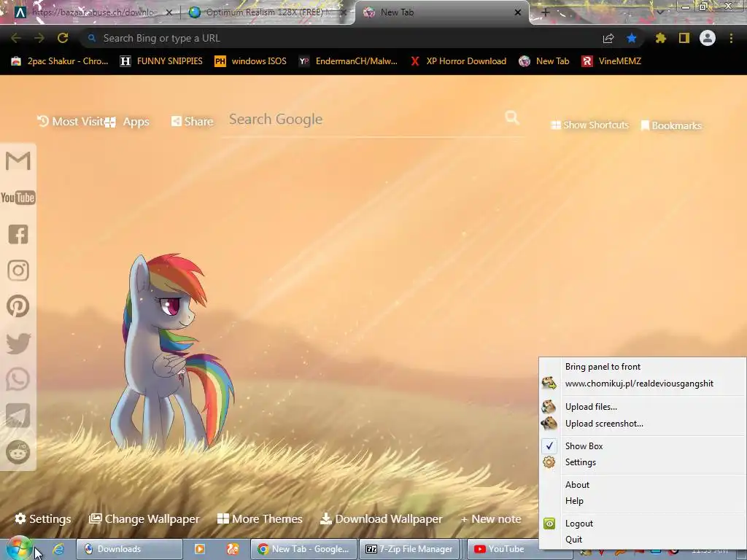Image resolution: width=747 pixels, height=560 pixels.
Task: Click the share page icon in address bar
Action: (608, 38)
